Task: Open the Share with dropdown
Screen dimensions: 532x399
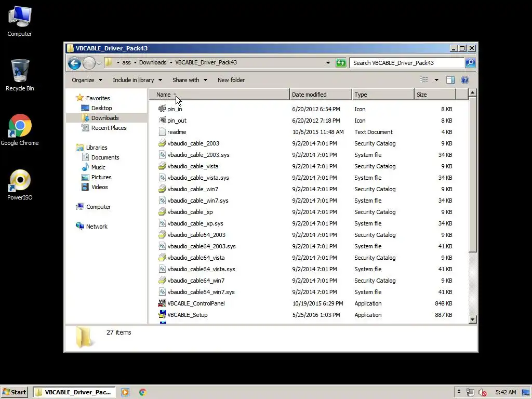Action: click(190, 80)
